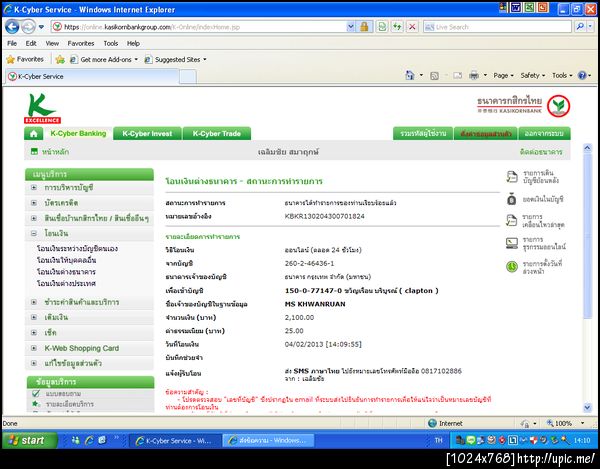Screen dimensions: 600x469
Task: Click the latest transactions document icon
Action: (x=512, y=220)
